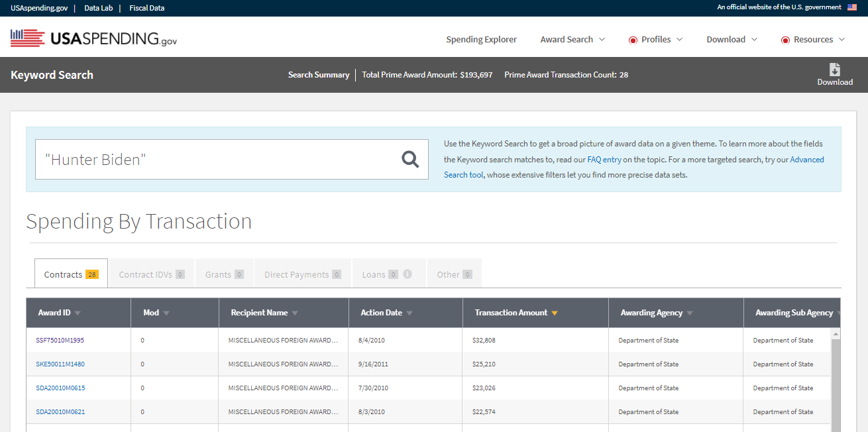Open award SDA20010M0615
Image resolution: width=868 pixels, height=432 pixels.
click(x=60, y=388)
